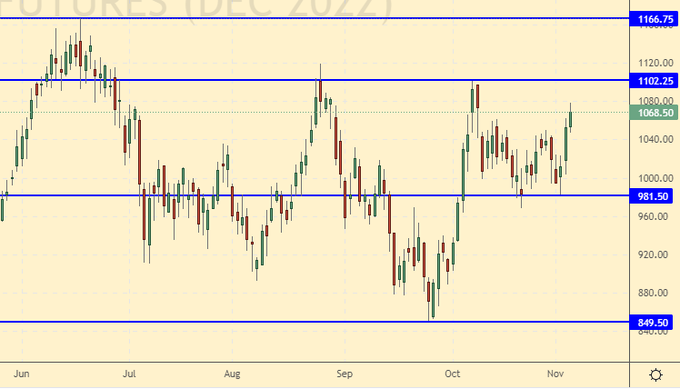Open chart settings gear icon
Screen dimensions: 680x389
(656, 375)
